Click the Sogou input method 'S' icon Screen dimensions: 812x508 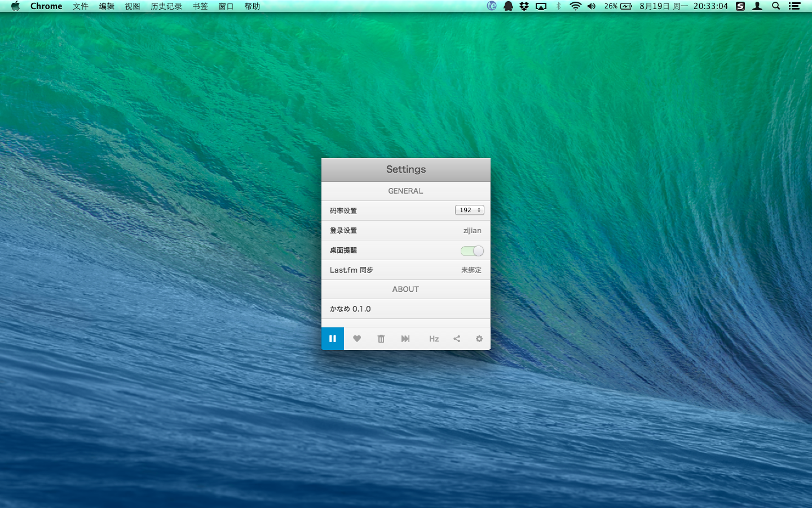(x=740, y=6)
